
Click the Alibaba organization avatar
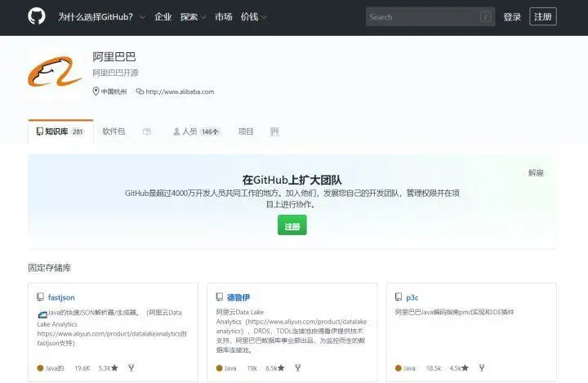(55, 73)
